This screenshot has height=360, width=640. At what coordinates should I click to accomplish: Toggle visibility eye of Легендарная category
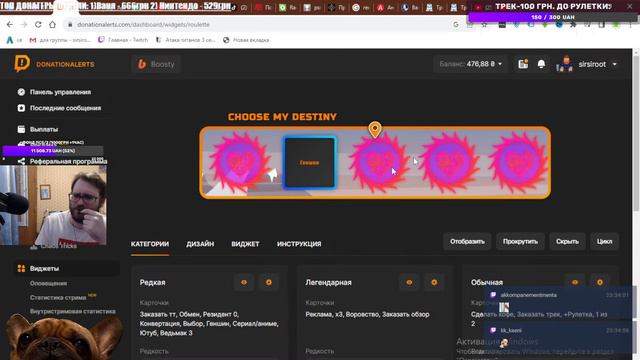pos(409,282)
